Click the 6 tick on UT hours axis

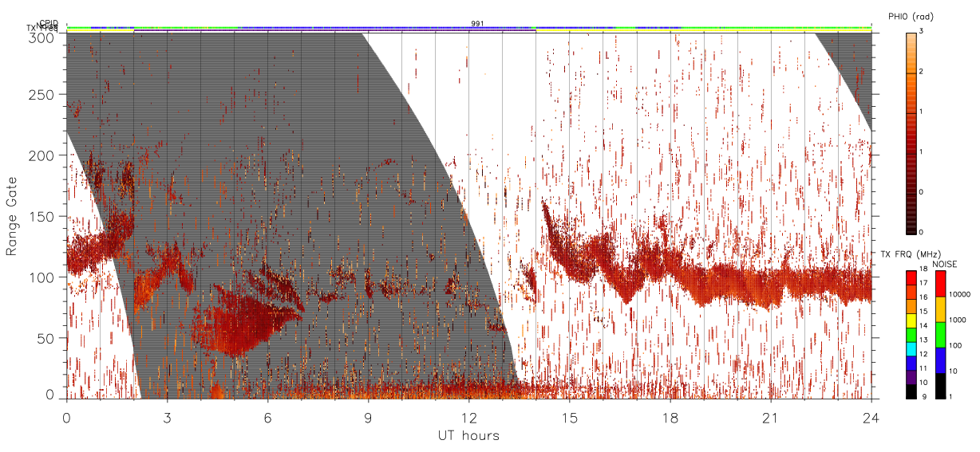click(x=268, y=418)
